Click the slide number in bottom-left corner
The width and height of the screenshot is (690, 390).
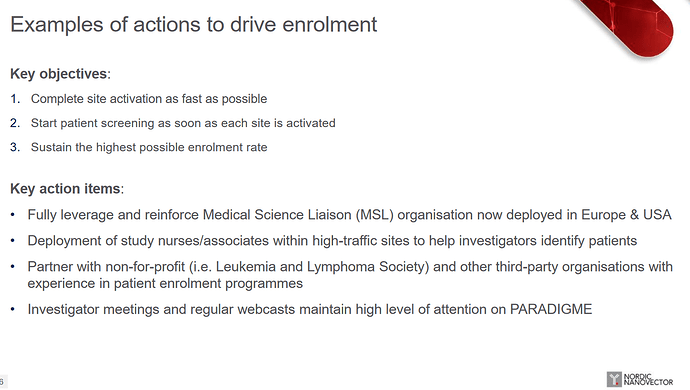[2, 381]
